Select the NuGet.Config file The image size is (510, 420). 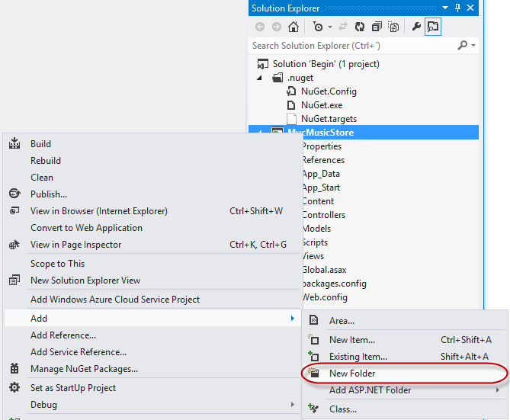[x=329, y=91]
